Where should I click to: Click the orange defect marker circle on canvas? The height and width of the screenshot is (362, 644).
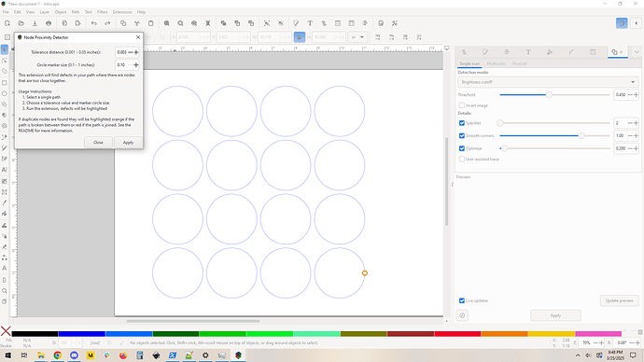tap(365, 273)
